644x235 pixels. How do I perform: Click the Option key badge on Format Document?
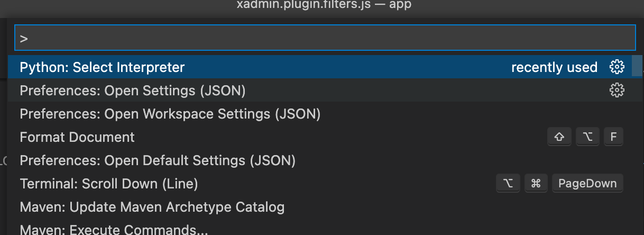[x=587, y=137]
